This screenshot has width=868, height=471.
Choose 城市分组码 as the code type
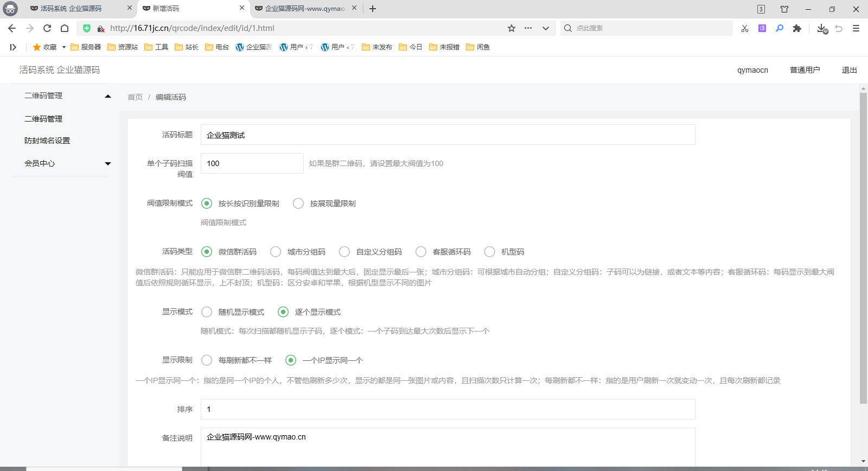tap(276, 252)
